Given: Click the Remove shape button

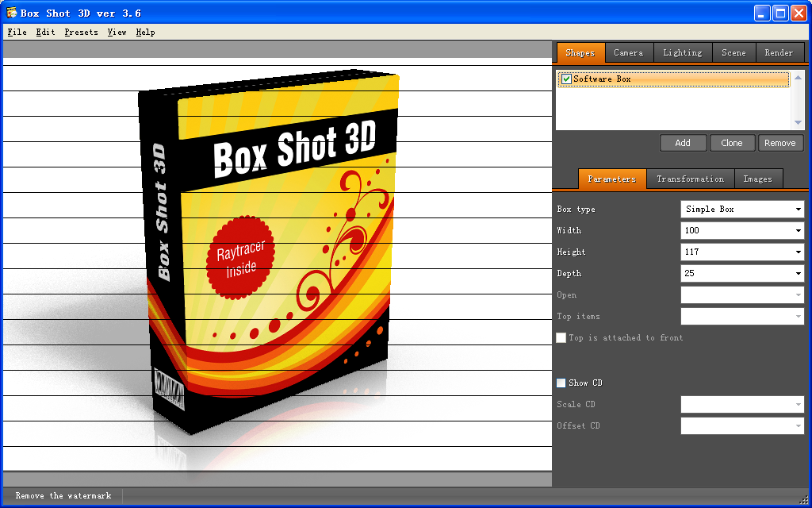Looking at the screenshot, I should click(x=780, y=143).
